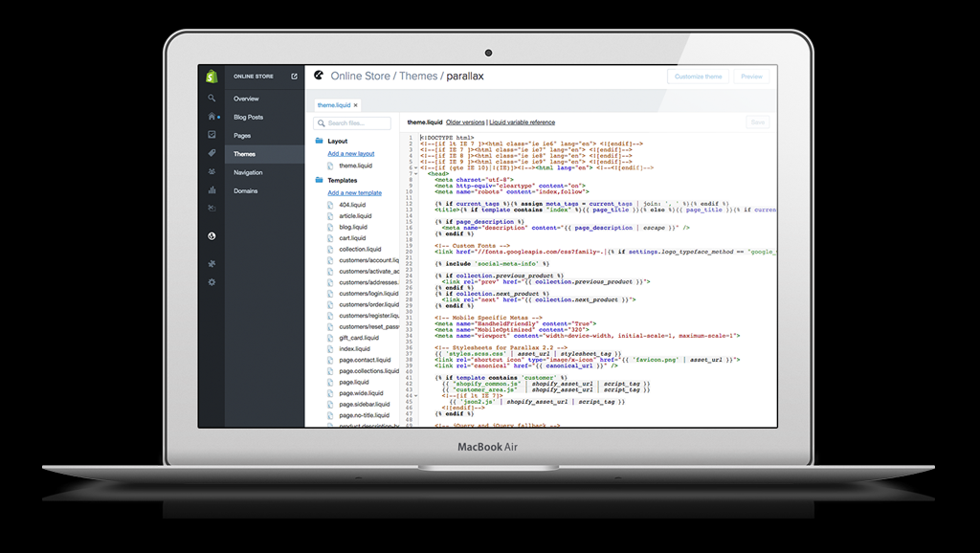The height and width of the screenshot is (553, 980).
Task: Open the Liquid variable reference link
Action: [x=523, y=122]
